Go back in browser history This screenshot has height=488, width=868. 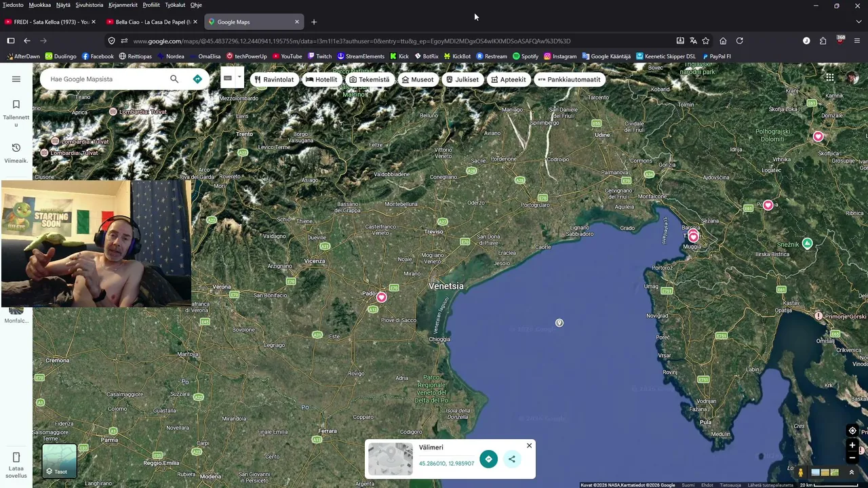point(27,41)
